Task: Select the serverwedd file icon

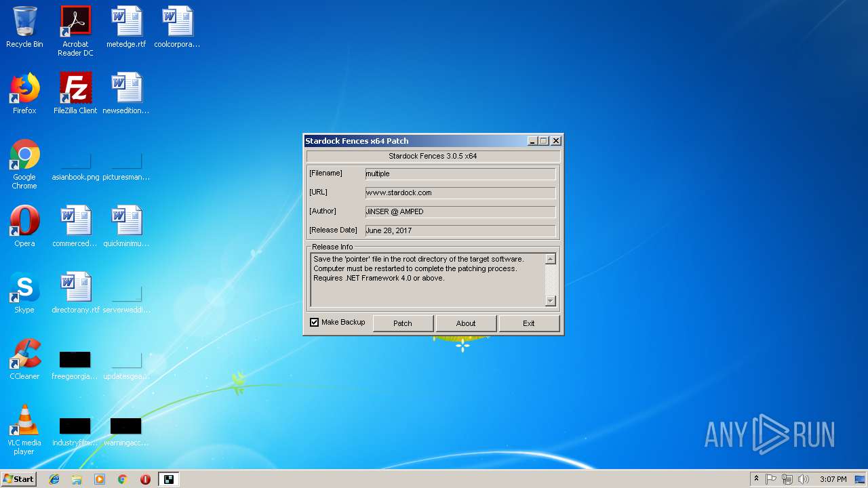Action: (x=126, y=300)
